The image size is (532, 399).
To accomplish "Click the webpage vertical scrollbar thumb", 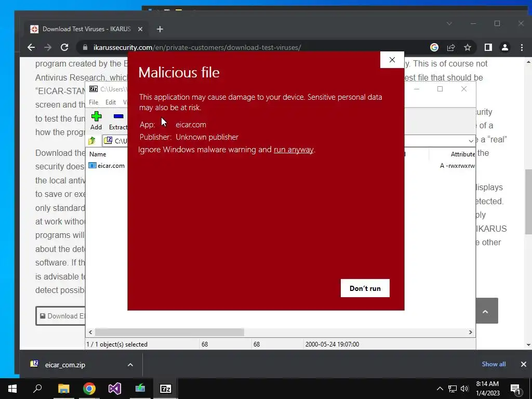I will click(528, 202).
